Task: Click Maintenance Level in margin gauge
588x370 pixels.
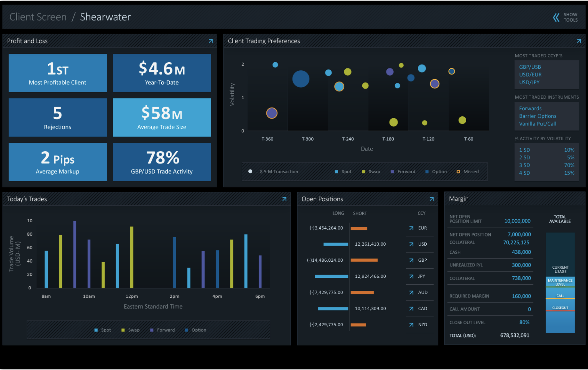Action: point(560,282)
